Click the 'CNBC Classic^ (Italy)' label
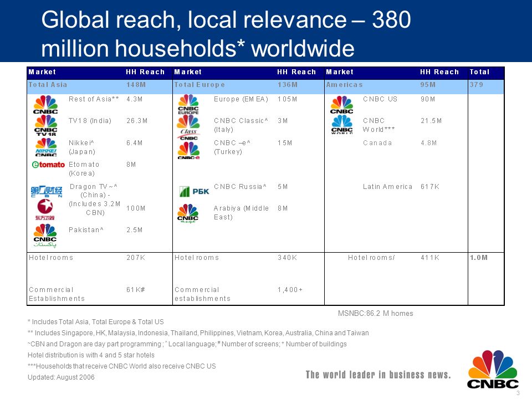 [241, 125]
